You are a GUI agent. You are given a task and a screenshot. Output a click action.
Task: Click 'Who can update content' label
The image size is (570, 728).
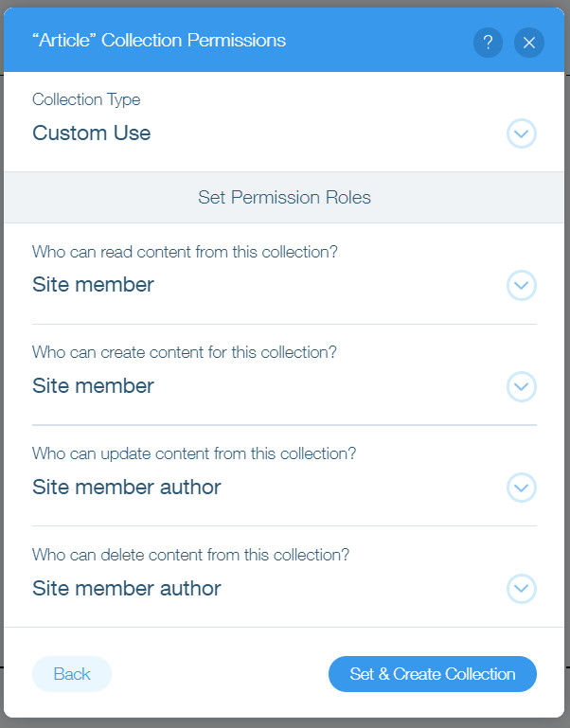point(194,453)
